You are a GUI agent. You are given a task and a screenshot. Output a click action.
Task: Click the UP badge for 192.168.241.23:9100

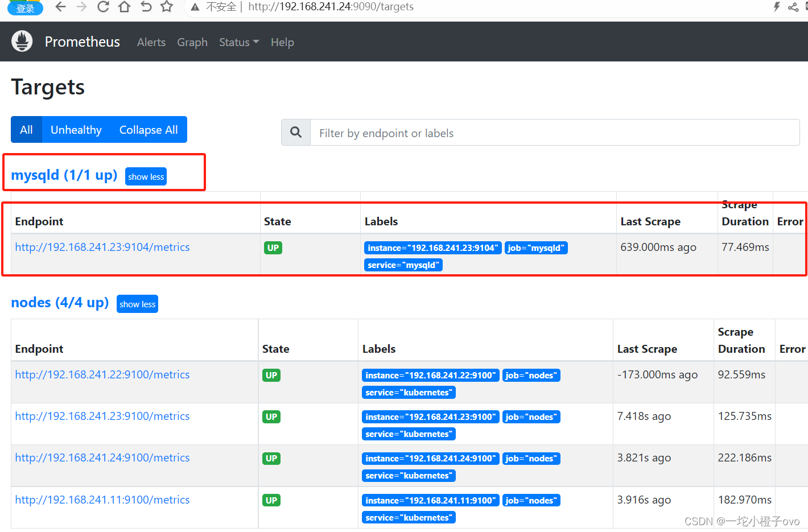pos(271,416)
